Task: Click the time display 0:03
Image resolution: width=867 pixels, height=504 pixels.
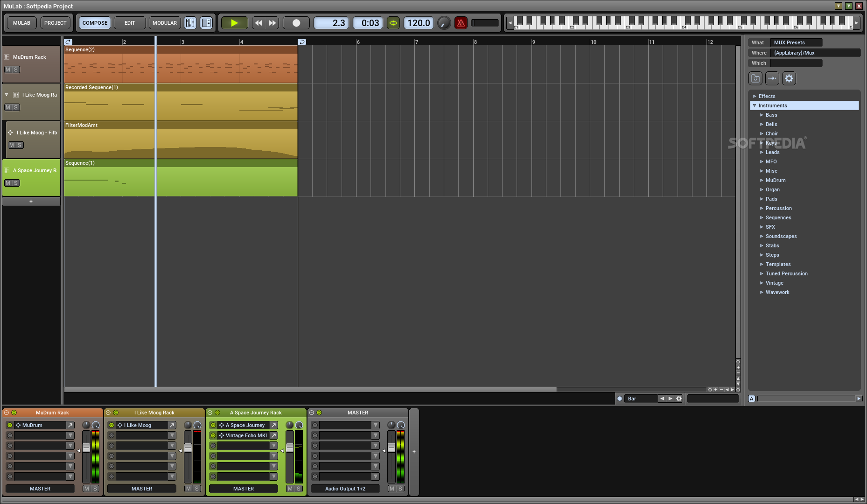Action: click(368, 23)
